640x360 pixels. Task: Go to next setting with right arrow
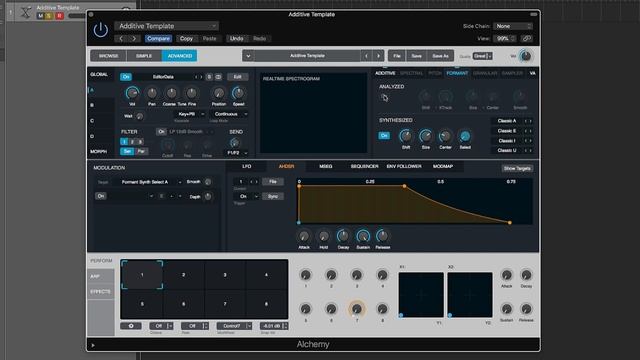pyautogui.click(x=134, y=38)
